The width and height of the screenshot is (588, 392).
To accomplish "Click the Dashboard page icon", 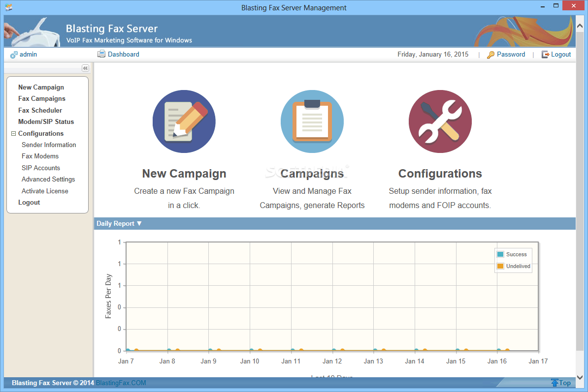I will click(101, 54).
